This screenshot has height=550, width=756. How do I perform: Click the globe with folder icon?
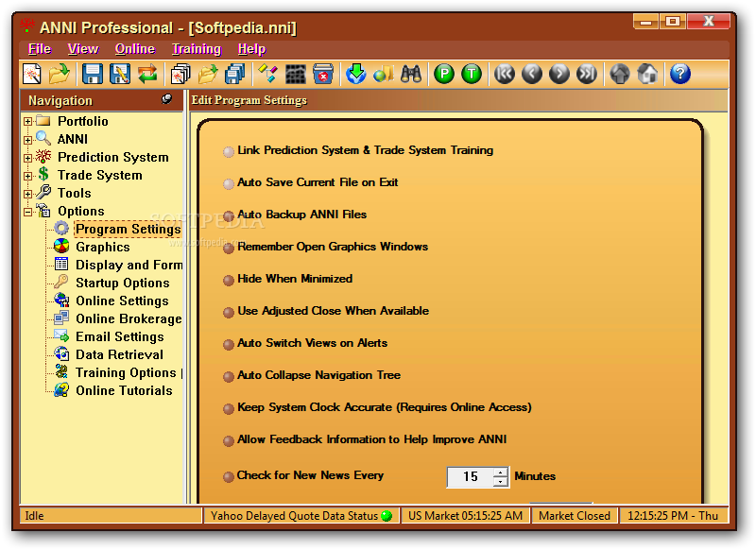tap(384, 75)
